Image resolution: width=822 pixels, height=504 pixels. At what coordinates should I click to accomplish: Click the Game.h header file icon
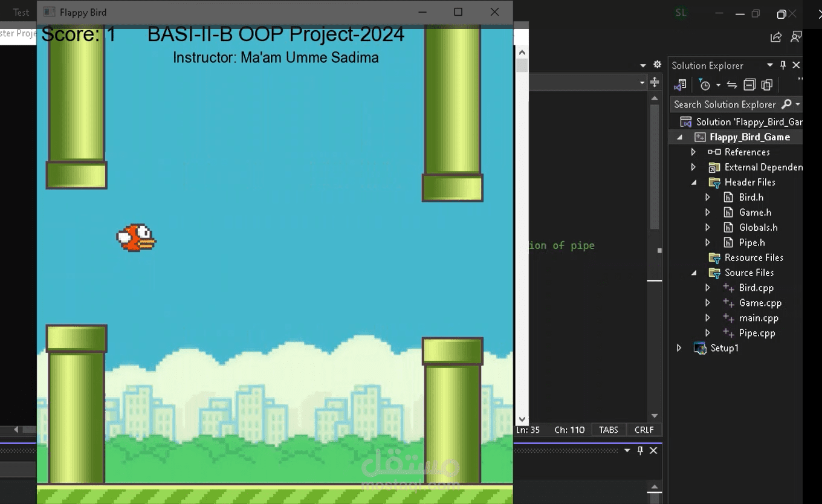point(728,212)
